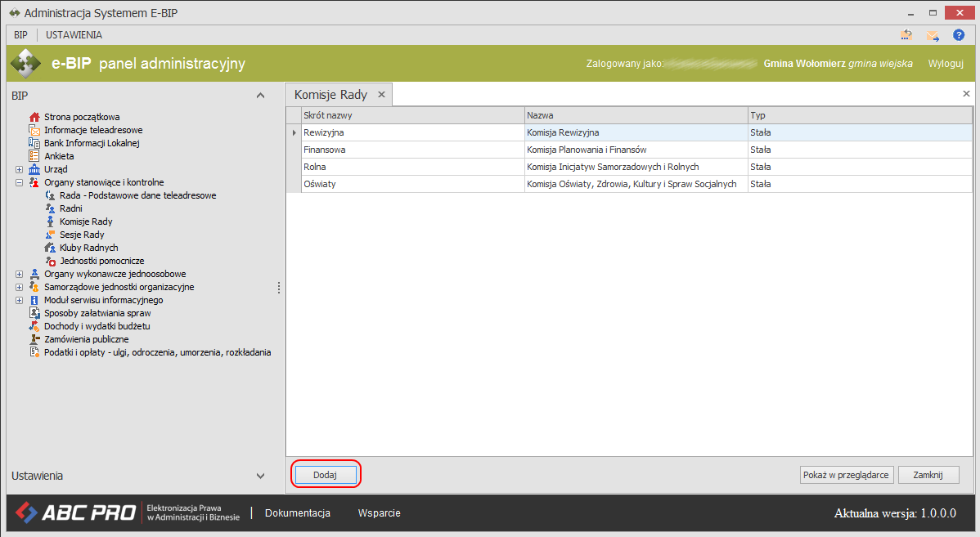Click the Komisje Rady tree icon
The height and width of the screenshot is (537, 980).
pyautogui.click(x=50, y=222)
